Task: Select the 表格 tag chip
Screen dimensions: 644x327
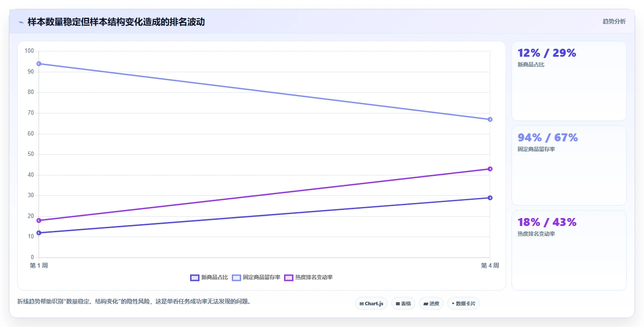Action: click(x=403, y=304)
